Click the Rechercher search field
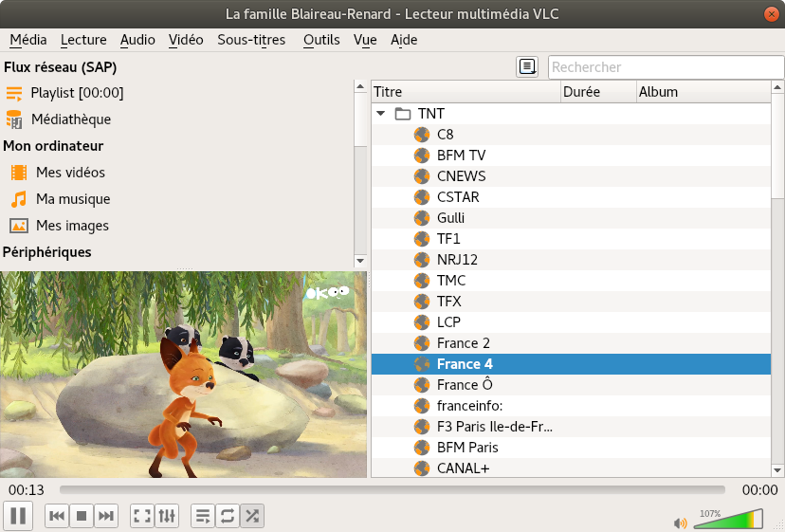 pyautogui.click(x=664, y=67)
